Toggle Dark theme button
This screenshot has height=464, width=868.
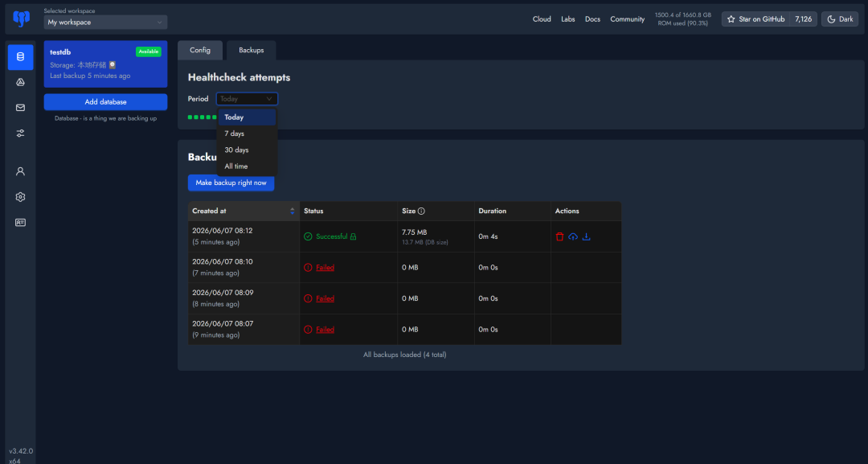pos(840,19)
